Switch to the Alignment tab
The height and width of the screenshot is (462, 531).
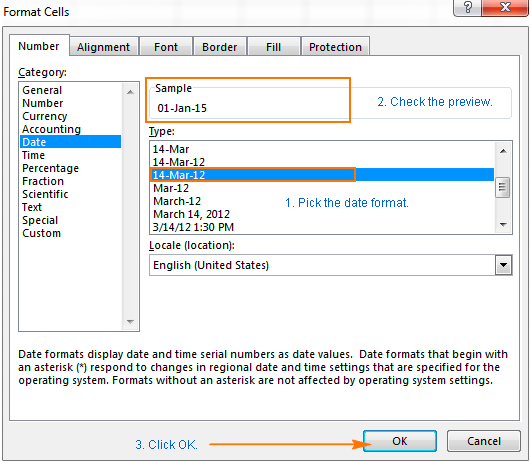[103, 47]
